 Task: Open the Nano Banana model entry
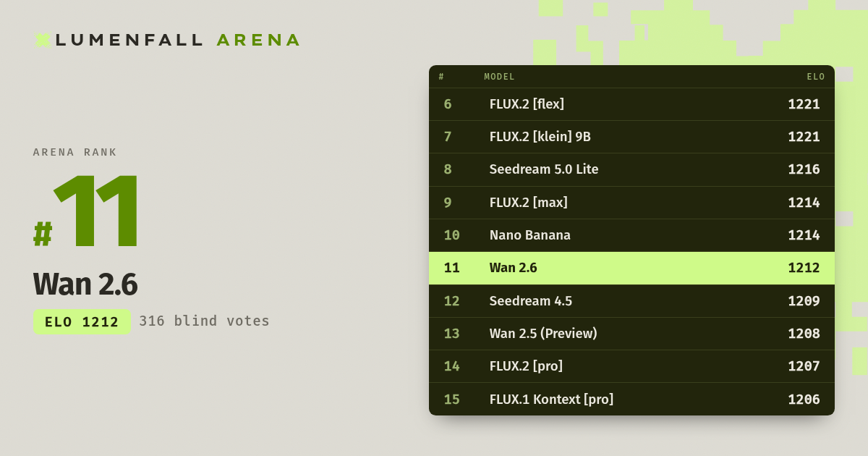[x=631, y=235]
